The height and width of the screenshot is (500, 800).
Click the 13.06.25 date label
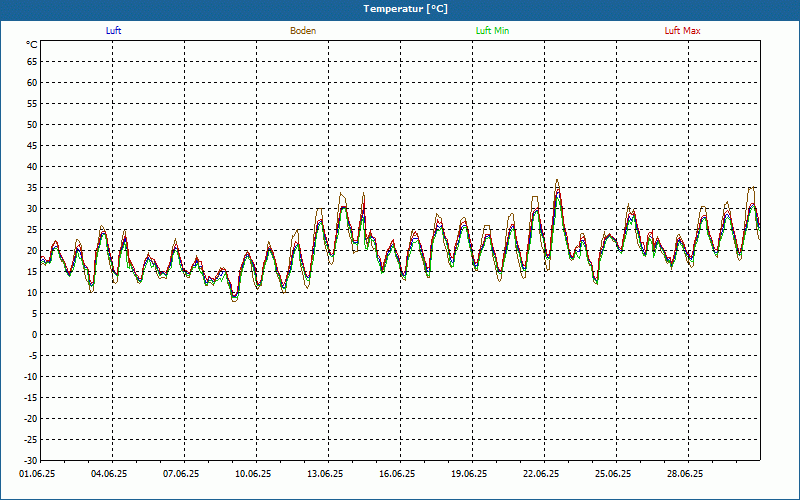coord(325,474)
